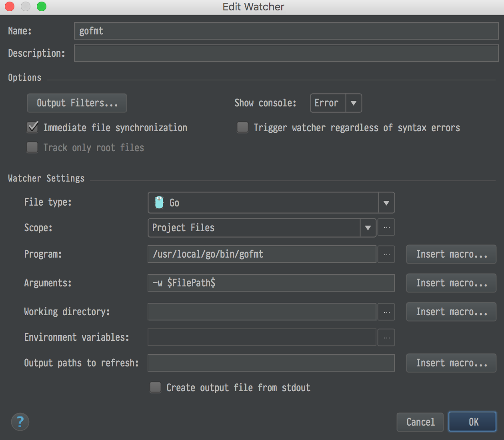Open the Scope browse ellipsis button
This screenshot has width=504, height=440.
pos(386,228)
